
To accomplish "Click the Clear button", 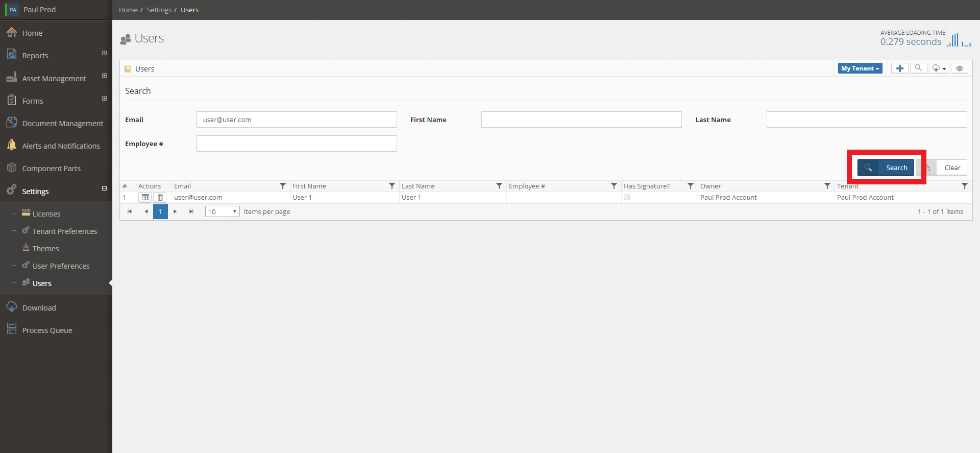I will point(943,168).
